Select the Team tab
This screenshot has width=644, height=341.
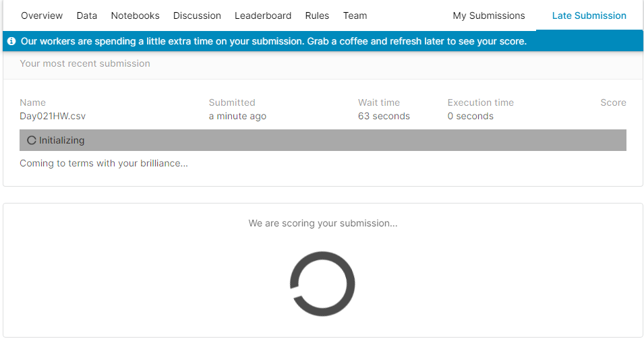click(x=355, y=15)
